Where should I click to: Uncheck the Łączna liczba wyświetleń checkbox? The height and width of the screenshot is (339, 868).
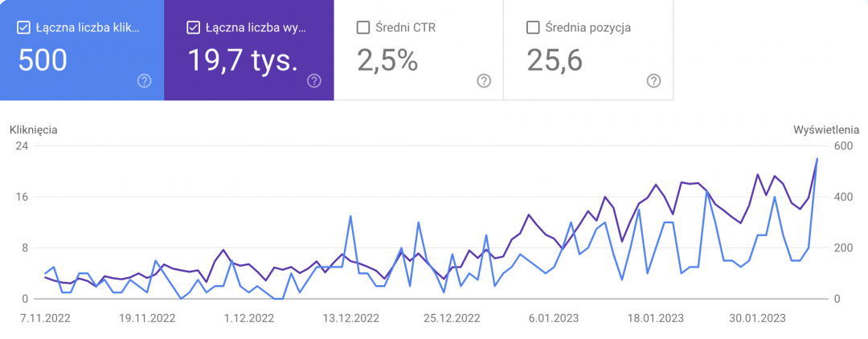point(193,28)
